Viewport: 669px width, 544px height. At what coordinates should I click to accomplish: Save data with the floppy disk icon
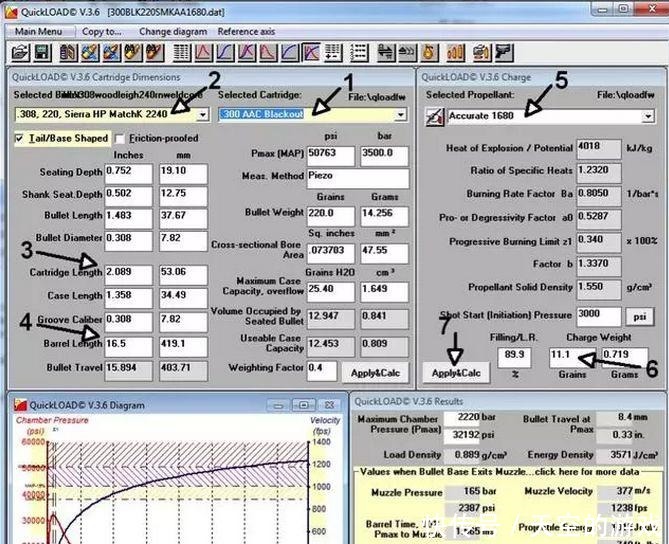(x=42, y=52)
